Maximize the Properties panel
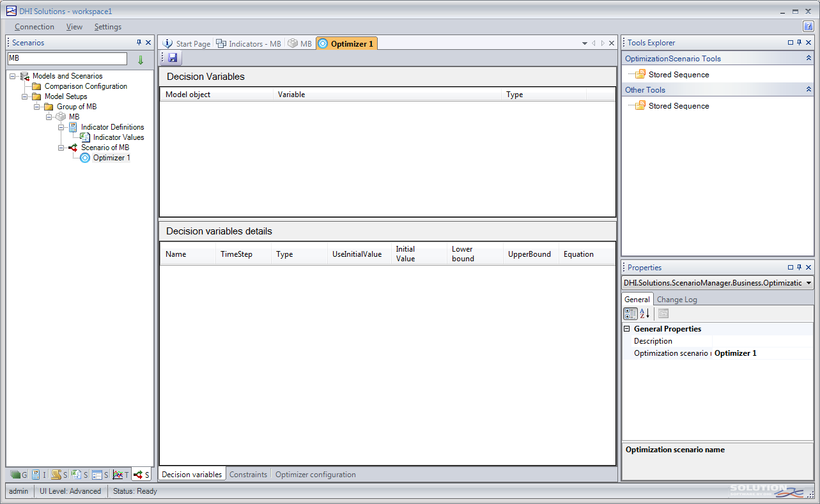This screenshot has height=504, width=820. point(791,268)
